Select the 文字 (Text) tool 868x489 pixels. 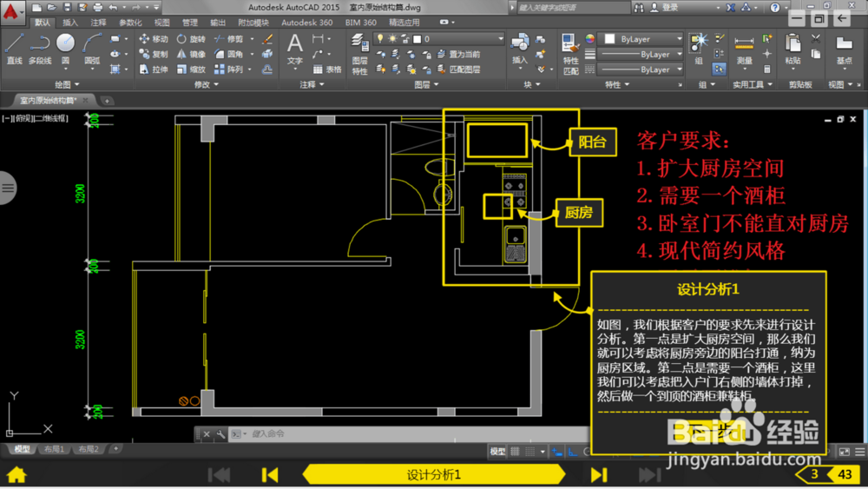(x=295, y=50)
